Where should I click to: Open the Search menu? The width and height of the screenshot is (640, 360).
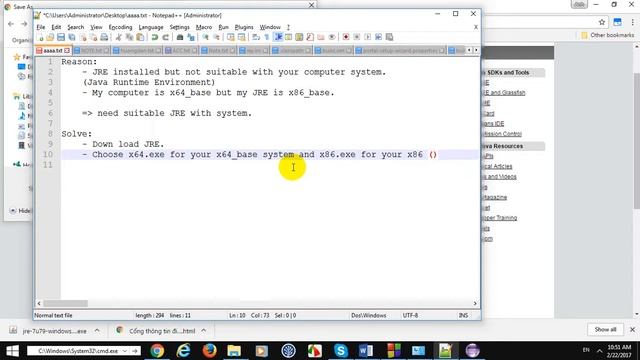point(76,27)
